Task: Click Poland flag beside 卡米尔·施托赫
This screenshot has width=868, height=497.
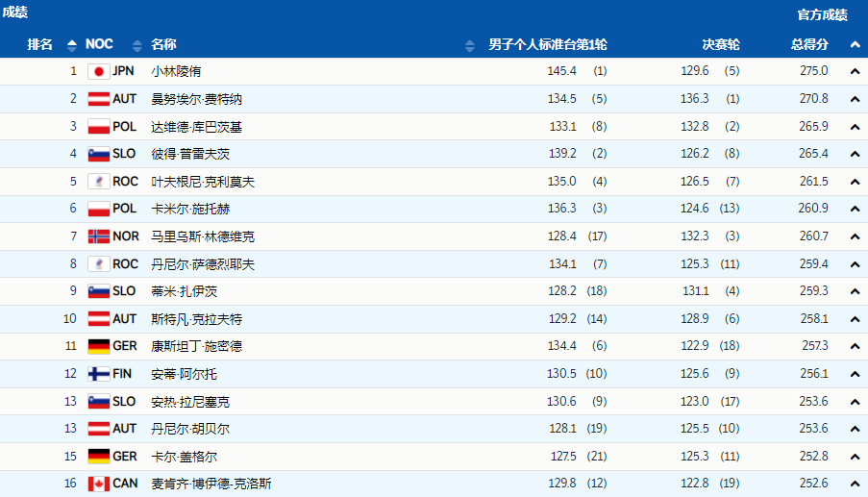Action: [99, 209]
